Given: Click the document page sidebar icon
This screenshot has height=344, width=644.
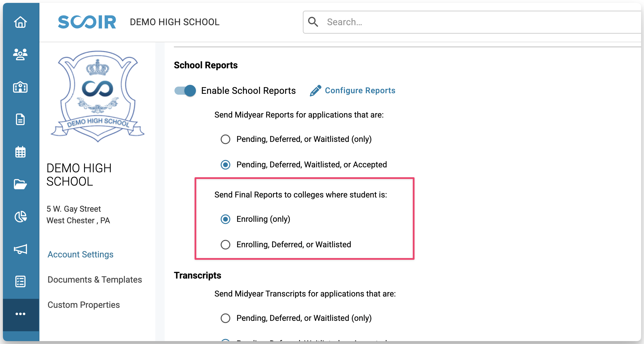Looking at the screenshot, I should [20, 119].
